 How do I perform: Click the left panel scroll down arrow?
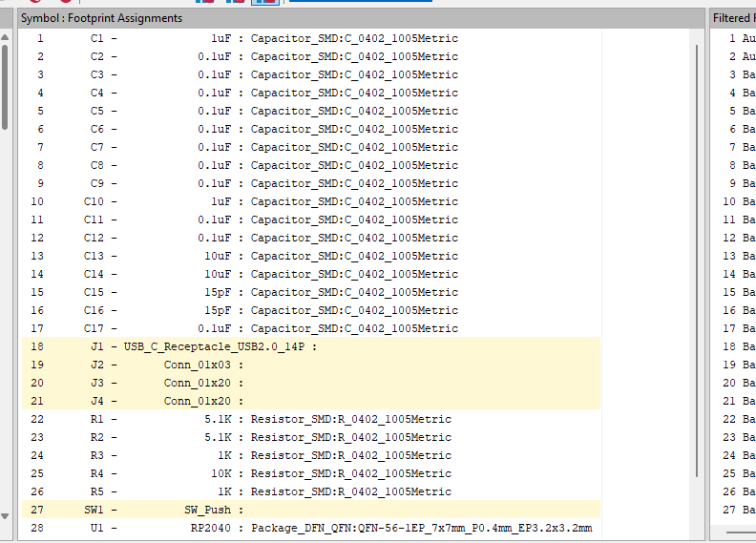(5, 516)
